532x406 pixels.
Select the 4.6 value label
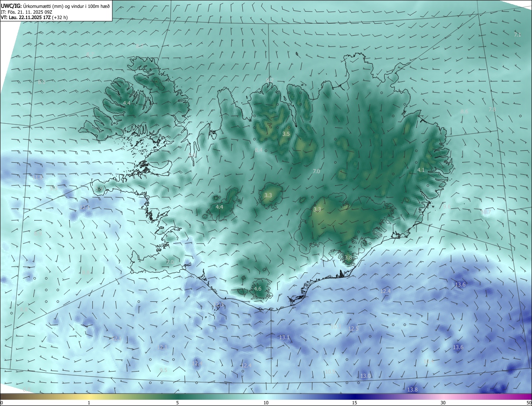tap(257, 289)
